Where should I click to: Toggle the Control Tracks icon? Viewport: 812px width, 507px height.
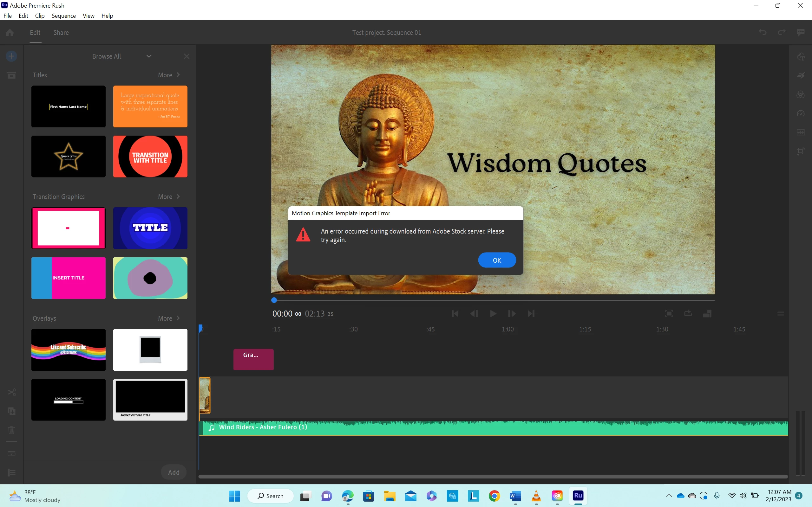pos(11,472)
